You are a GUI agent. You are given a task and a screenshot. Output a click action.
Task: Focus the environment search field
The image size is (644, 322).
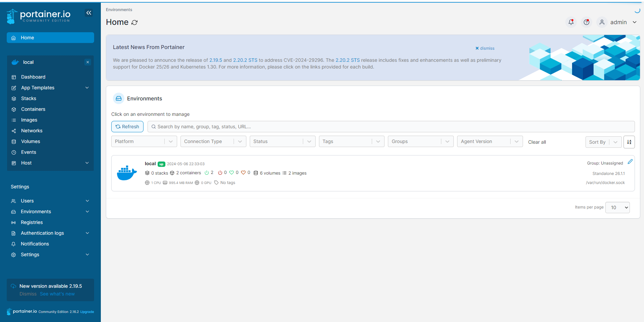pyautogui.click(x=391, y=127)
